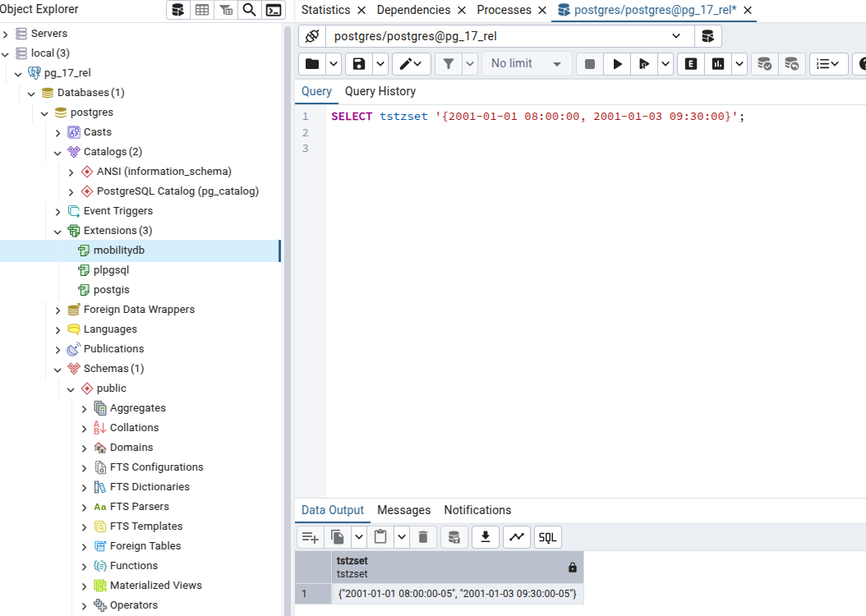This screenshot has width=866, height=616.
Task: Open the graph visualiser icon in Data Output
Action: 518,536
